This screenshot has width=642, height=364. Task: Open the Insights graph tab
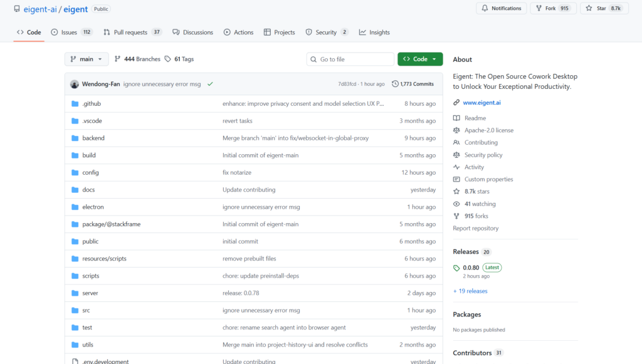374,32
